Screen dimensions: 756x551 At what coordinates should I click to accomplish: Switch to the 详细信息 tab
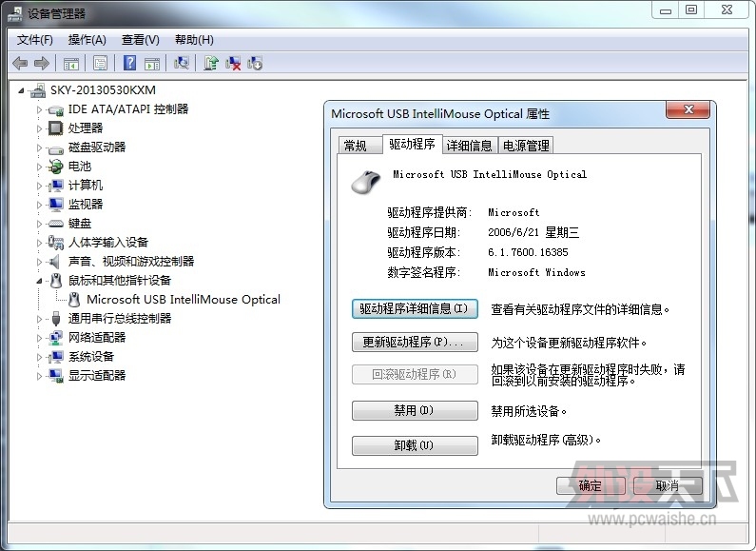pyautogui.click(x=469, y=146)
